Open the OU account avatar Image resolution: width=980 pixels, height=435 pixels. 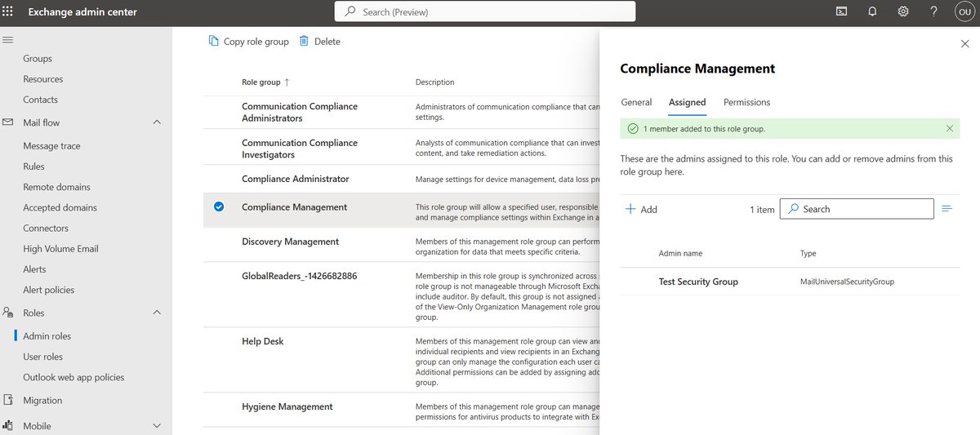click(964, 11)
